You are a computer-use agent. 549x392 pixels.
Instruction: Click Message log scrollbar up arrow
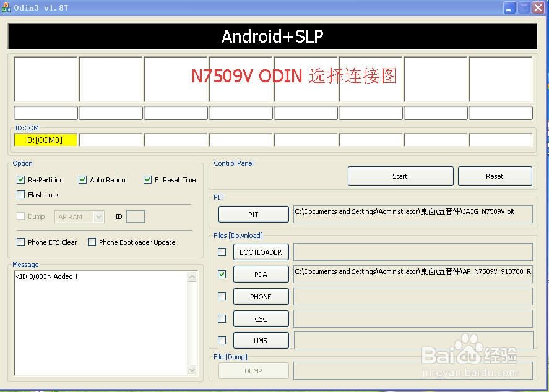[192, 277]
